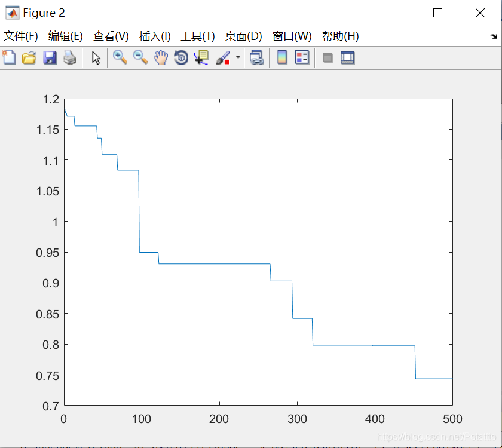This screenshot has width=502, height=448.
Task: Maximize the Figure 2 window
Action: click(437, 13)
